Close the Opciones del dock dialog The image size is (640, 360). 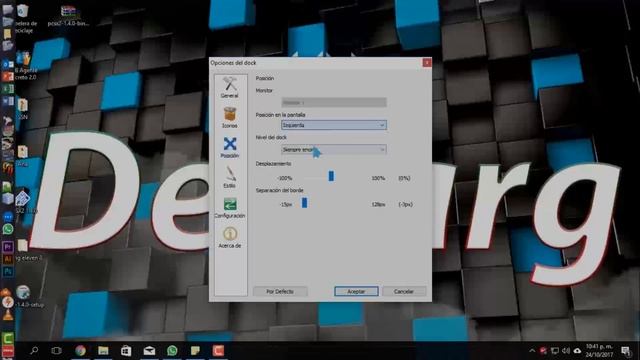[x=427, y=62]
